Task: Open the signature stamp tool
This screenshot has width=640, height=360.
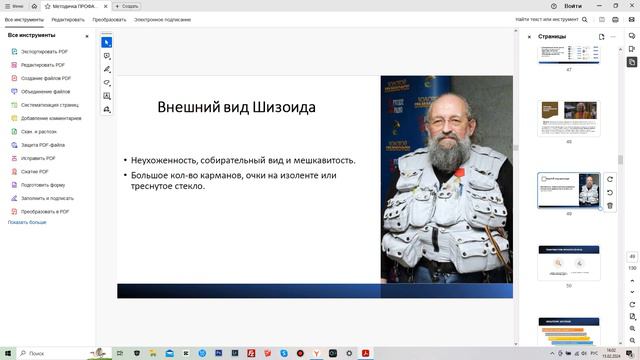Action: [x=107, y=109]
